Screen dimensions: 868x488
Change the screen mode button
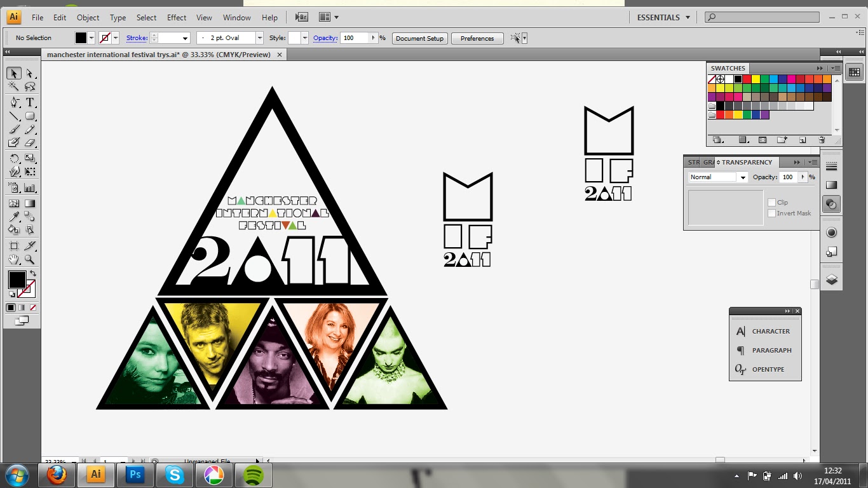point(22,321)
